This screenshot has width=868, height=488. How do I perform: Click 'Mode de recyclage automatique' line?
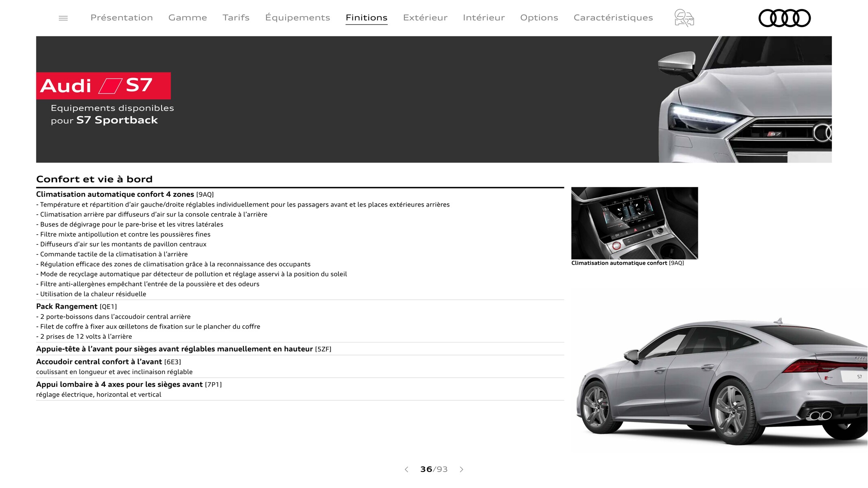coord(192,274)
